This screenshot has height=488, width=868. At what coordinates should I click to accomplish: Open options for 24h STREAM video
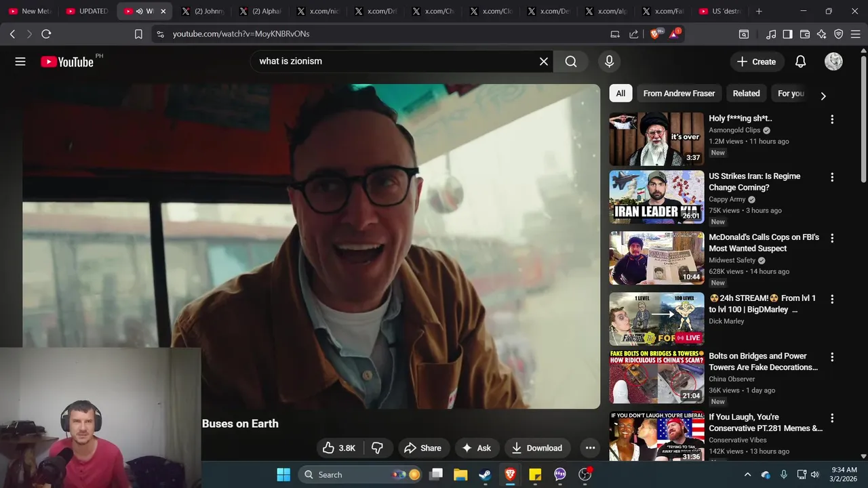[x=832, y=299]
